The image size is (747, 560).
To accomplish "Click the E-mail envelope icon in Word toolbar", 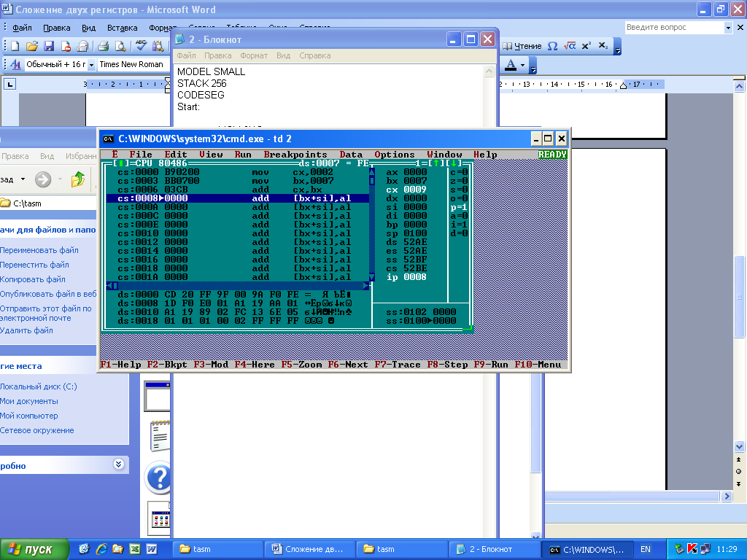I will click(x=83, y=46).
